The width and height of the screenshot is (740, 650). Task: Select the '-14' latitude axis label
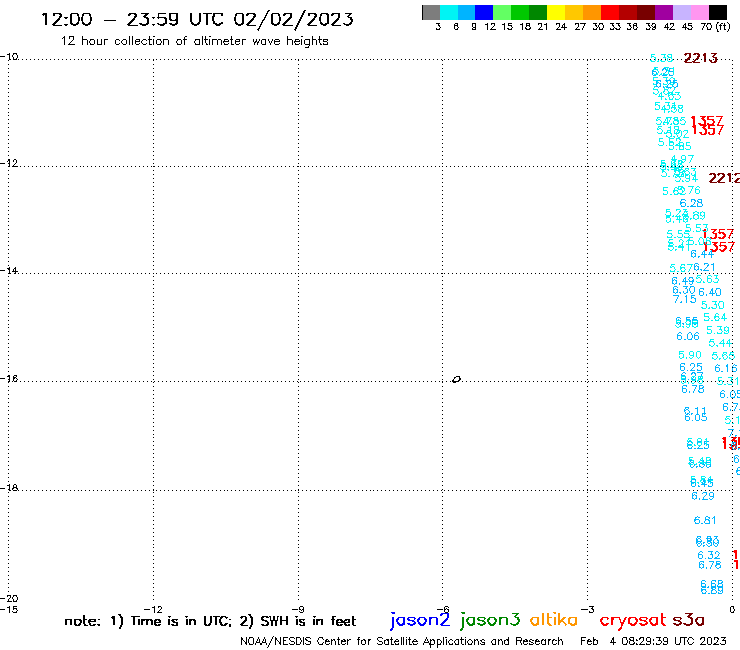[x=9, y=270]
